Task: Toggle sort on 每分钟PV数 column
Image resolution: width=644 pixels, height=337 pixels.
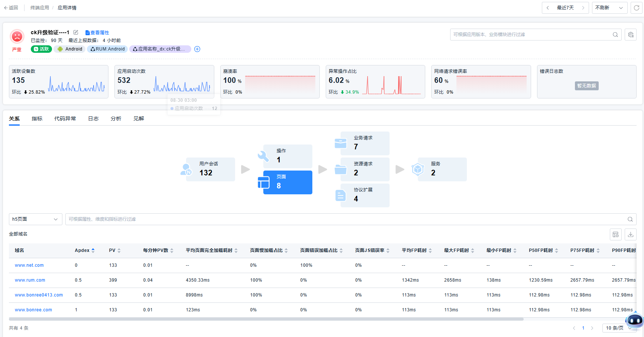Action: [x=172, y=250]
